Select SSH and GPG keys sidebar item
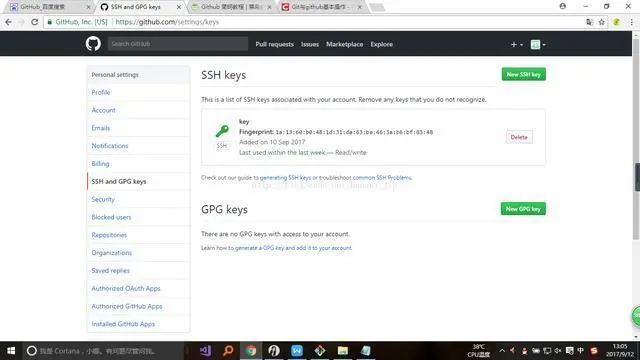Image resolution: width=640 pixels, height=360 pixels. [x=138, y=181]
